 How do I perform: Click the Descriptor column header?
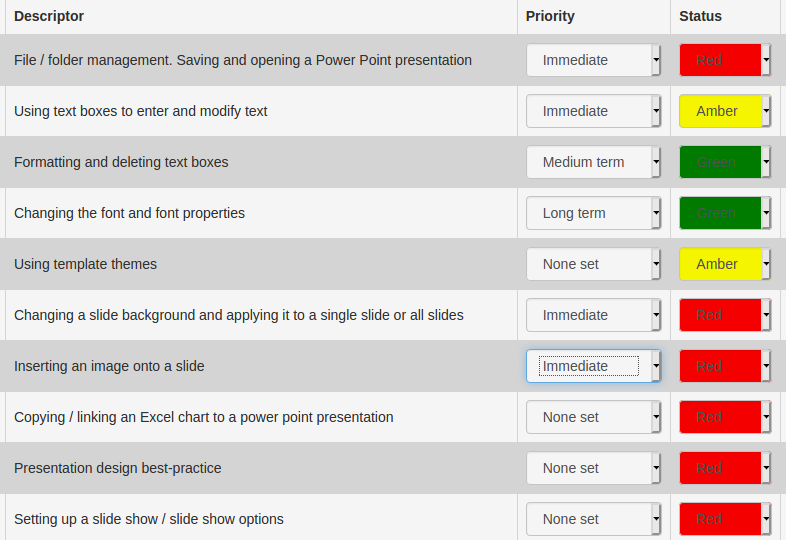(x=49, y=16)
